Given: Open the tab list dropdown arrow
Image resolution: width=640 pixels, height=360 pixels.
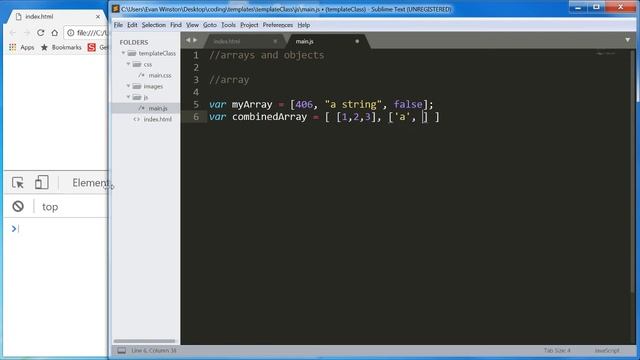Looking at the screenshot, I should tap(627, 40).
